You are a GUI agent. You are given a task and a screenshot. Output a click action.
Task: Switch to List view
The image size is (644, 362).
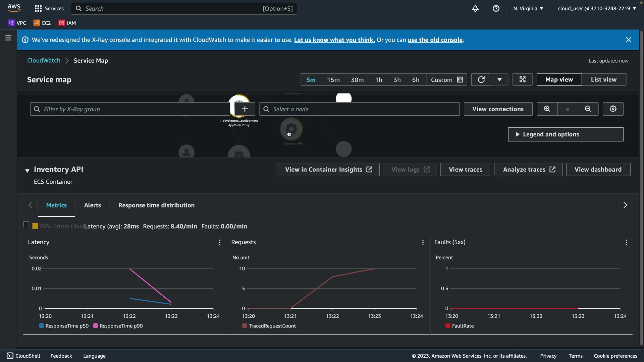[x=603, y=79]
